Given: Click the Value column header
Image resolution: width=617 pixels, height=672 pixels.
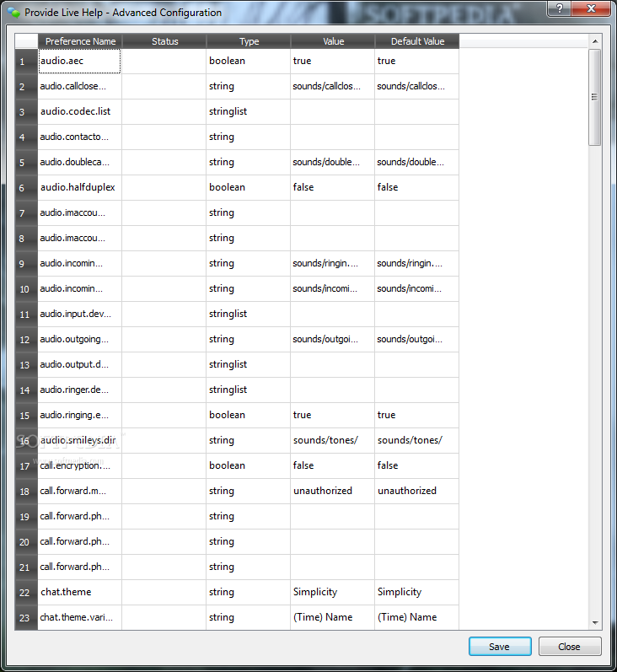Looking at the screenshot, I should click(x=333, y=41).
